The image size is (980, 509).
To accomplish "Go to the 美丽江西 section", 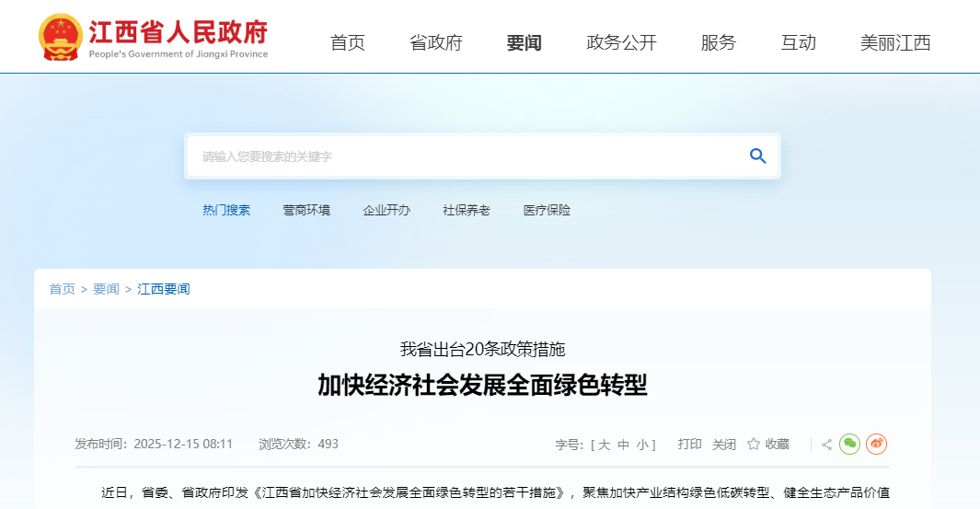I will pyautogui.click(x=895, y=42).
